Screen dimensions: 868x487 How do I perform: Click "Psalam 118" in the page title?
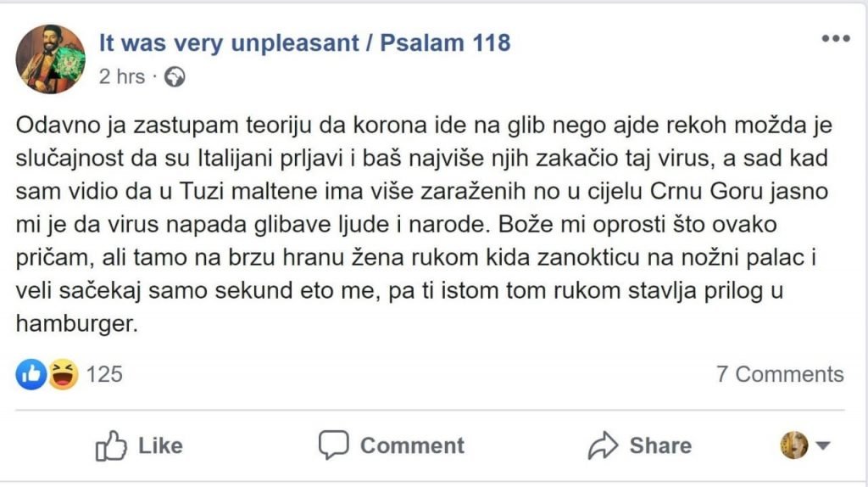coord(445,42)
